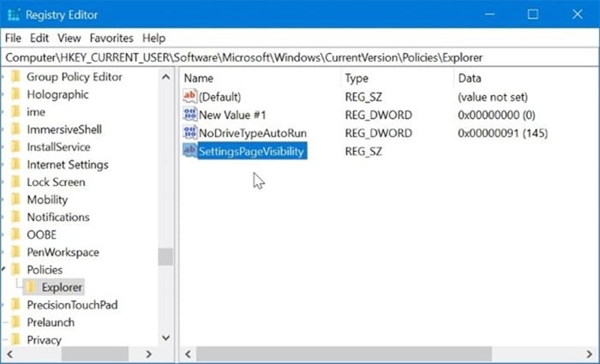The height and width of the screenshot is (364, 600).
Task: Select the Holographic key
Action: [57, 94]
